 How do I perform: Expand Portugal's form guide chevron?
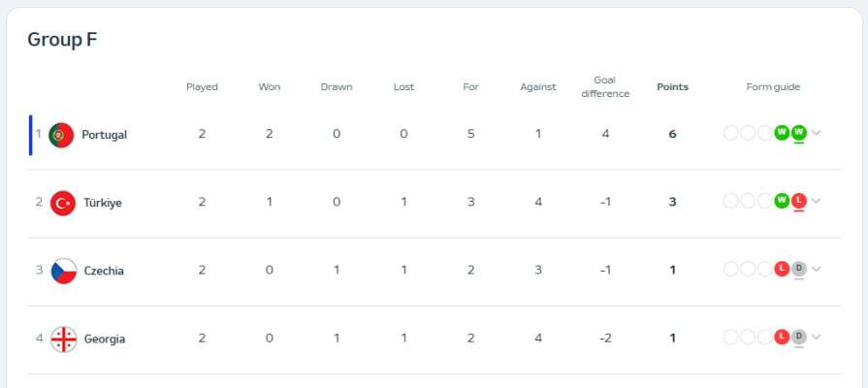click(817, 133)
